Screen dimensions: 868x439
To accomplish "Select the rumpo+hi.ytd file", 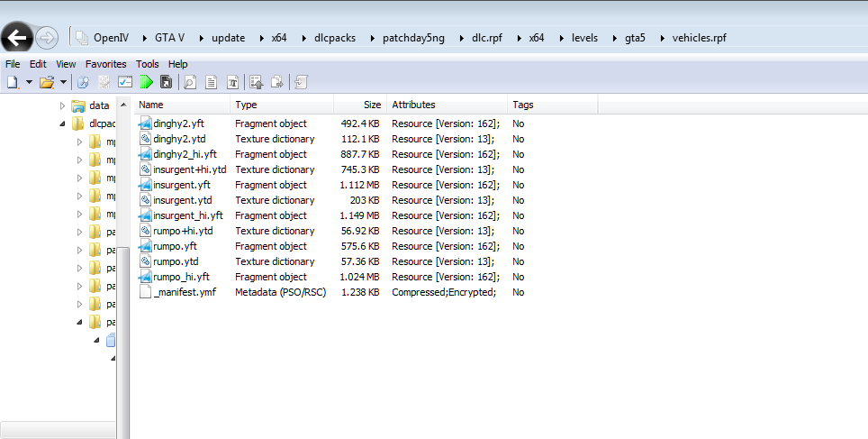I will coord(183,231).
